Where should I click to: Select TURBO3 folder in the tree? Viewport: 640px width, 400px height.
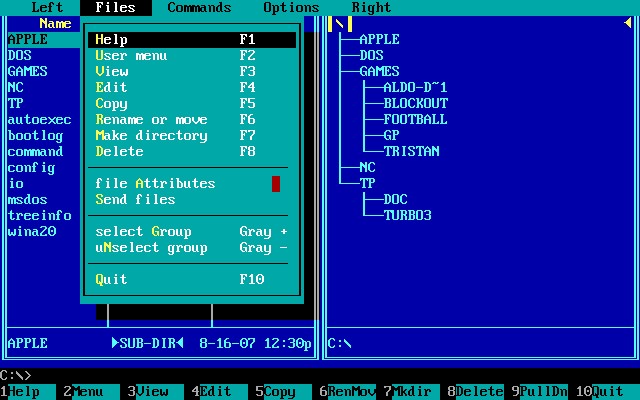[x=407, y=216]
